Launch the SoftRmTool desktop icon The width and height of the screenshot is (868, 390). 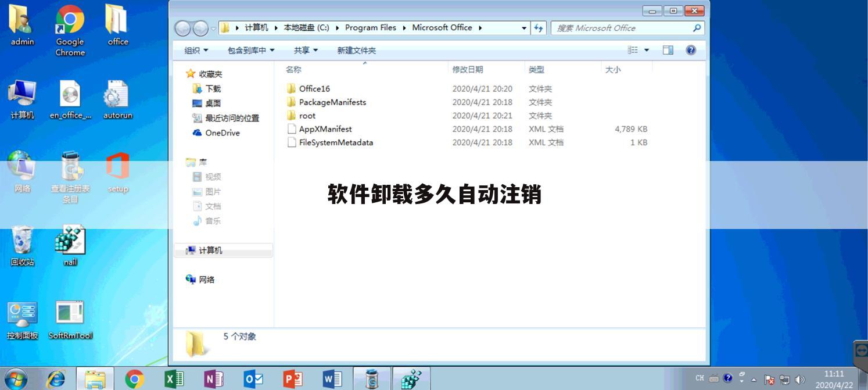(70, 320)
